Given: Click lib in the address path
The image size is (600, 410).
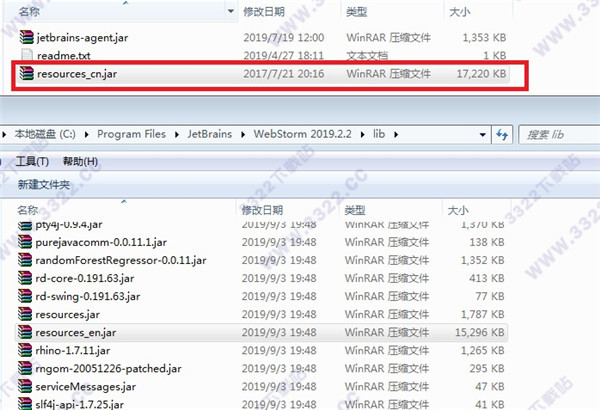Looking at the screenshot, I should (x=379, y=134).
